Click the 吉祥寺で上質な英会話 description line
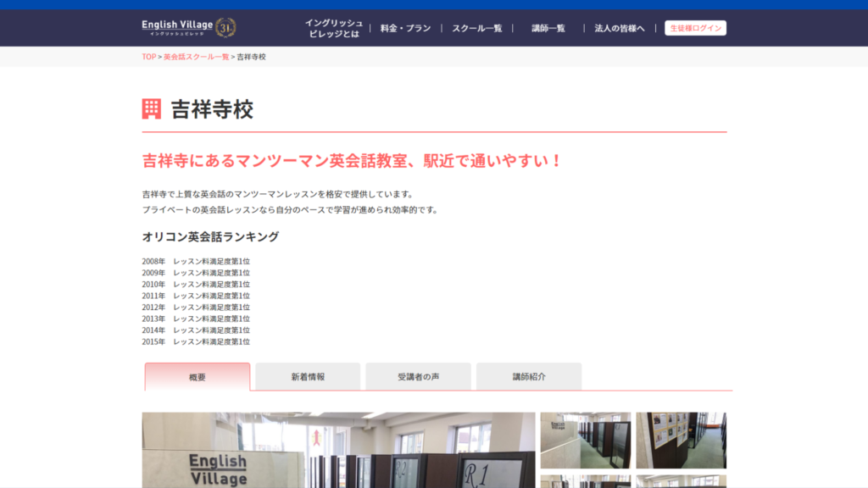 tap(278, 194)
